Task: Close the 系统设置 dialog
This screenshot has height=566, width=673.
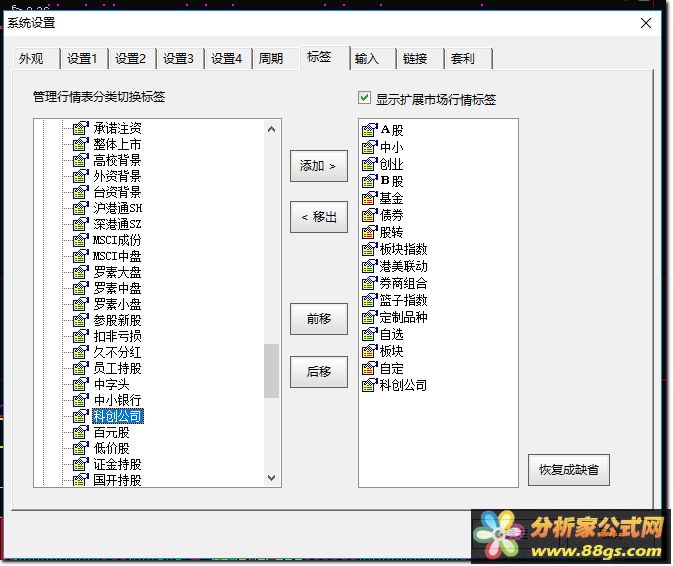Action: click(646, 23)
